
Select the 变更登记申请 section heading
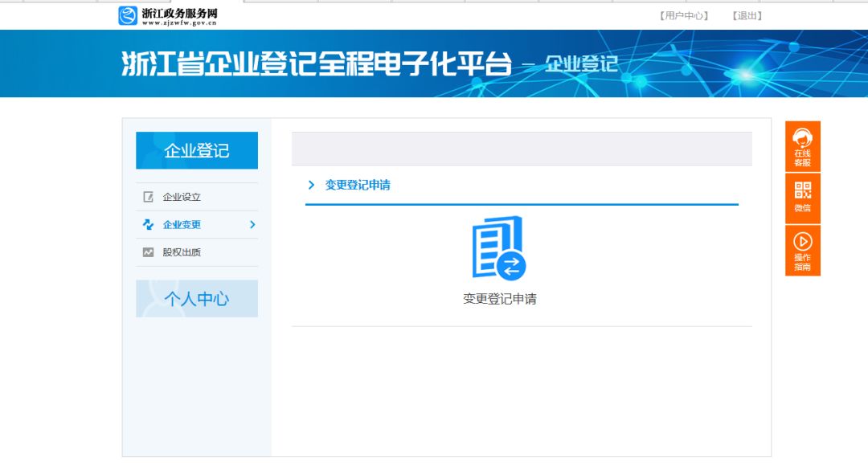[358, 185]
